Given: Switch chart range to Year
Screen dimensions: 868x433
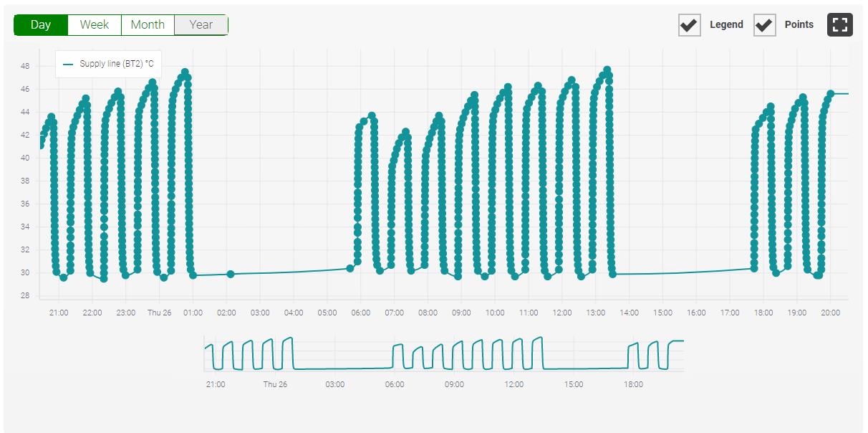Looking at the screenshot, I should (x=201, y=25).
